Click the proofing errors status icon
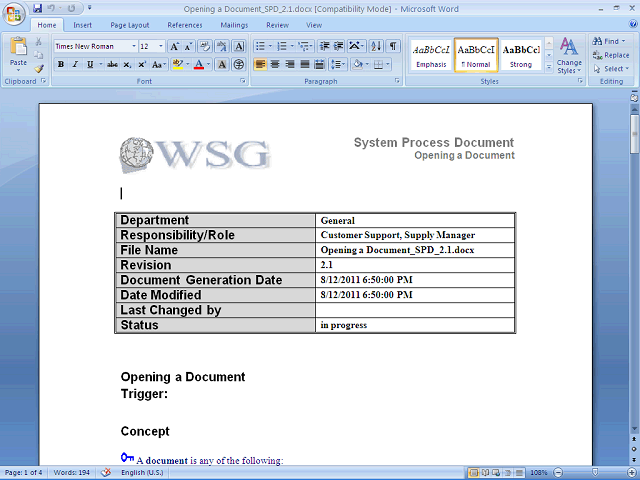640x480 pixels. (106, 473)
